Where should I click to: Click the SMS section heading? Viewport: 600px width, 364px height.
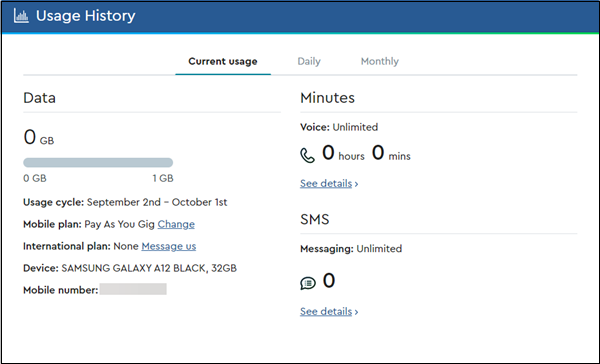point(315,219)
